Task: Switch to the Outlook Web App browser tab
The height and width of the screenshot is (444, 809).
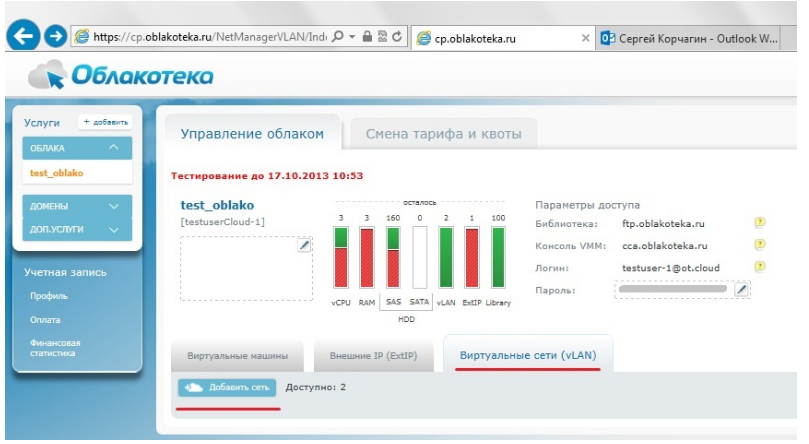Action: (689, 38)
